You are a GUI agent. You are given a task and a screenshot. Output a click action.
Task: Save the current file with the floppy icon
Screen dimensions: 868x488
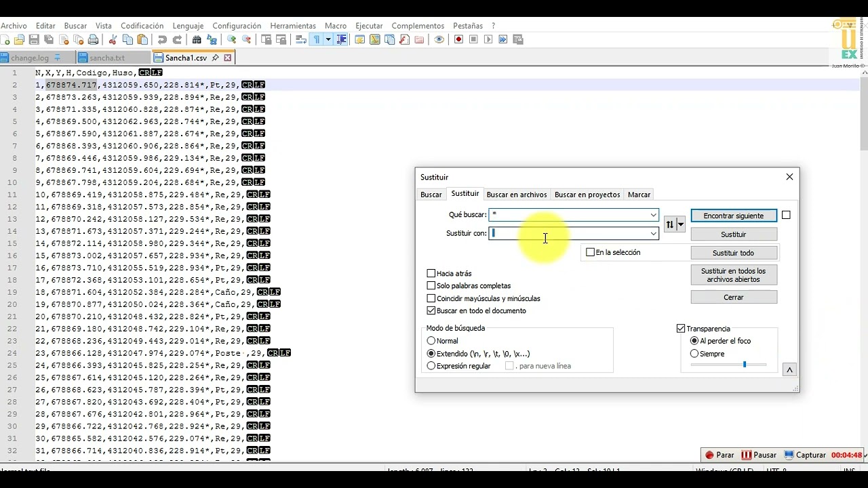pyautogui.click(x=34, y=39)
